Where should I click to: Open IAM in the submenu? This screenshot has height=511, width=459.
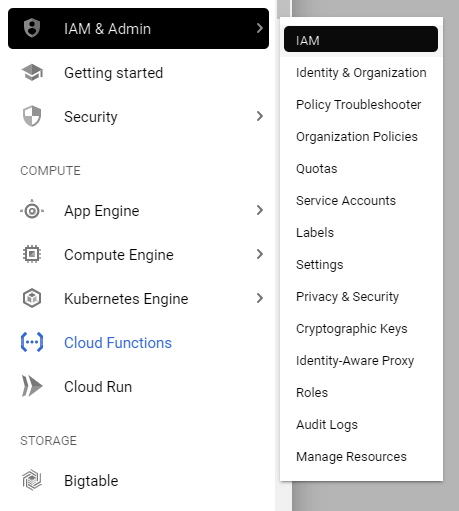coord(361,39)
